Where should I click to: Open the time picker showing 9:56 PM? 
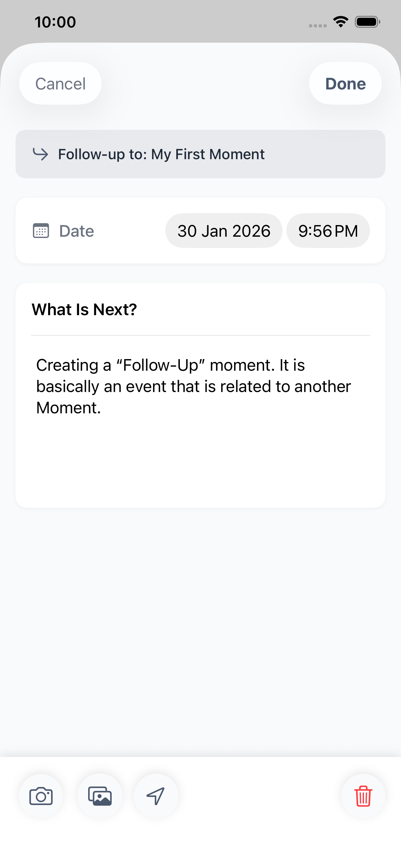(x=328, y=231)
